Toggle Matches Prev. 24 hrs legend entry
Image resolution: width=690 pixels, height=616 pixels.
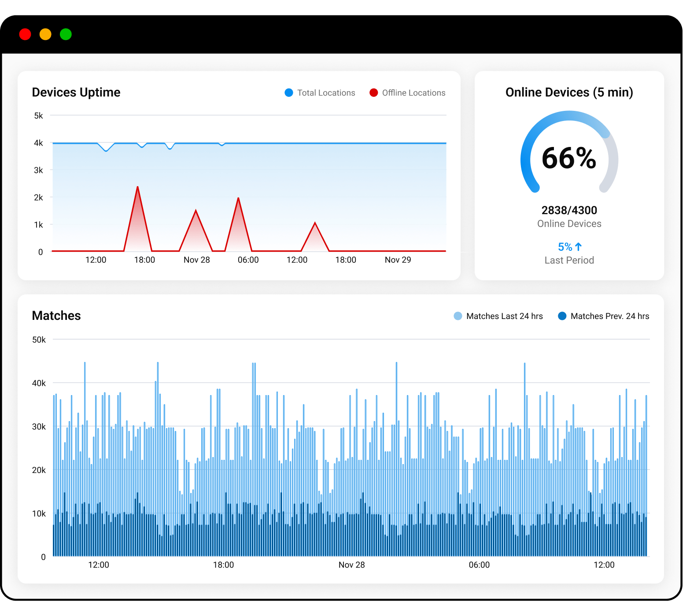[x=604, y=316]
